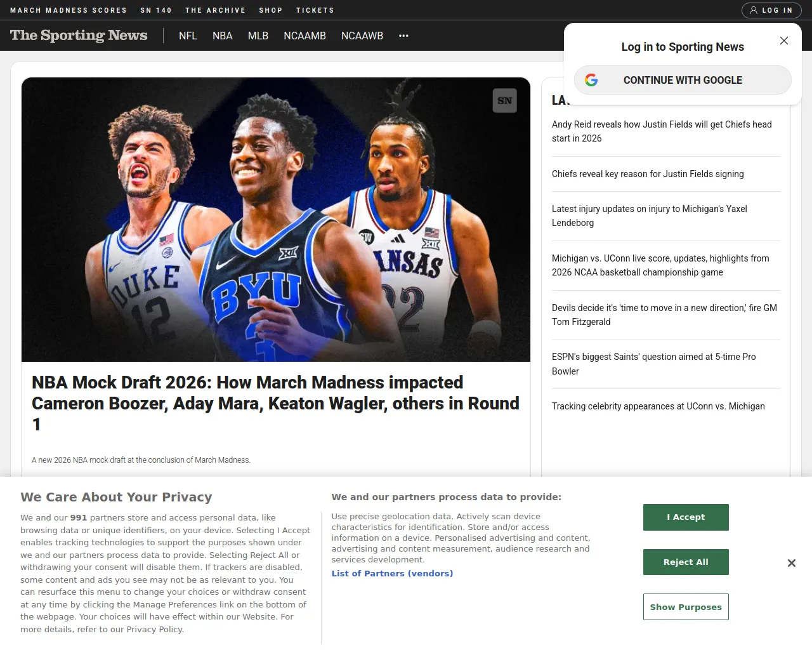Close the Log in to Sporting News popup
This screenshot has height=650, width=812.
784,41
